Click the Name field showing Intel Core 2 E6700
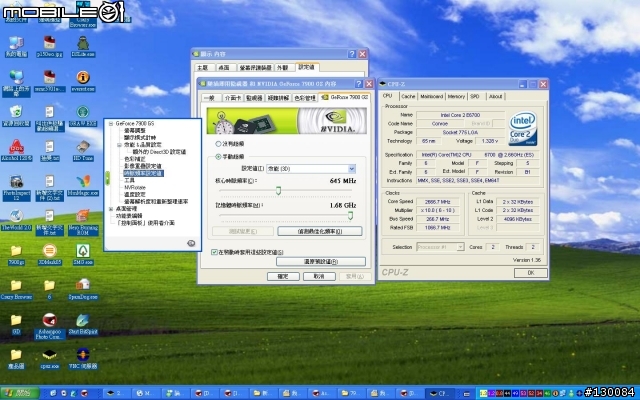Screen dimensions: 640x400 460,115
